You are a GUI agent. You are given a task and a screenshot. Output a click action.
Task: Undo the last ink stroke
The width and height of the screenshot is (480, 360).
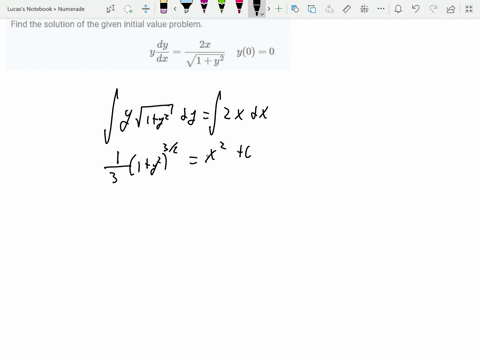pos(415,9)
